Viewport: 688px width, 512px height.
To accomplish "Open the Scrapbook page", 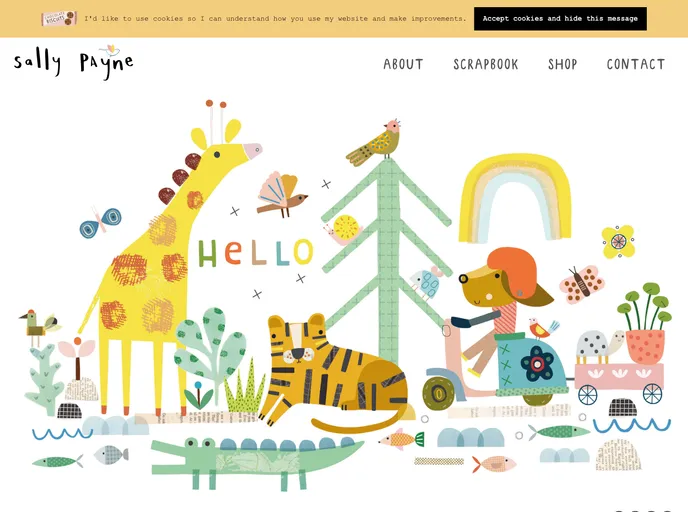I will coord(486,64).
